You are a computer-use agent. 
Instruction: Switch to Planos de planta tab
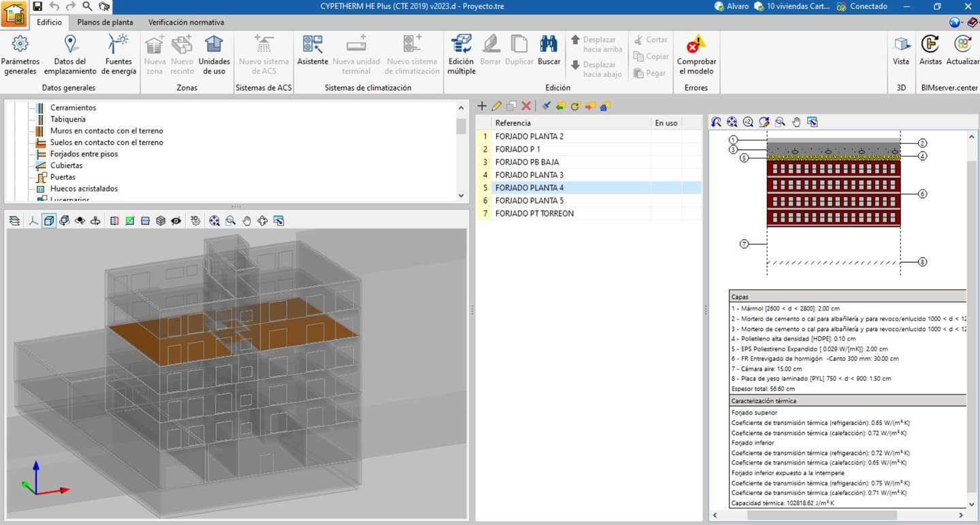tap(105, 22)
